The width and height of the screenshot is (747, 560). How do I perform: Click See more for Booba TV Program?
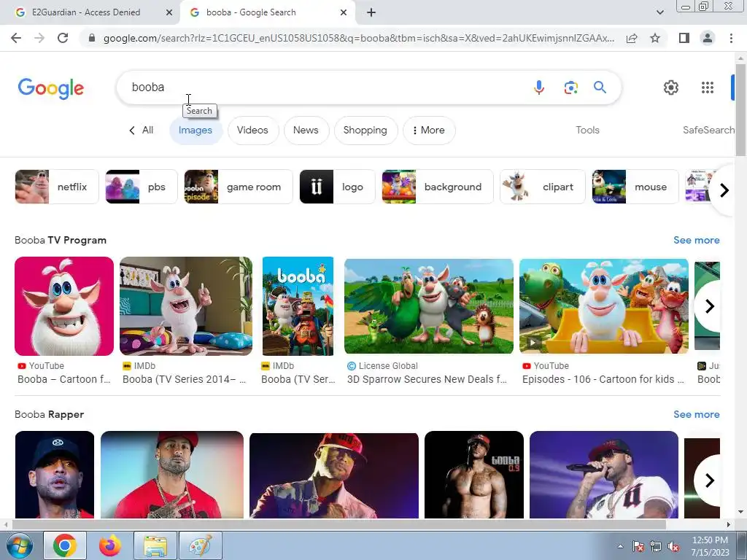pos(696,240)
